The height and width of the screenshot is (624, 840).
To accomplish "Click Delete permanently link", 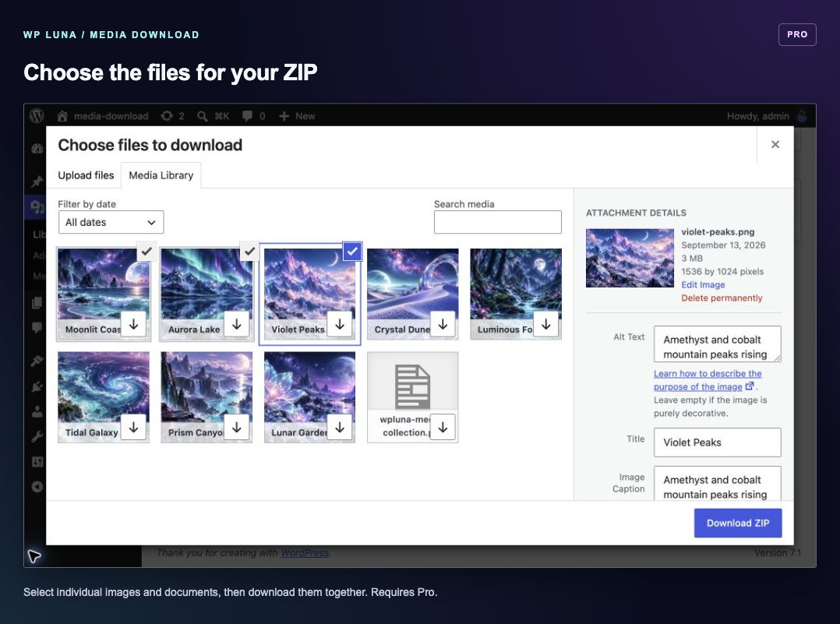I will click(722, 298).
